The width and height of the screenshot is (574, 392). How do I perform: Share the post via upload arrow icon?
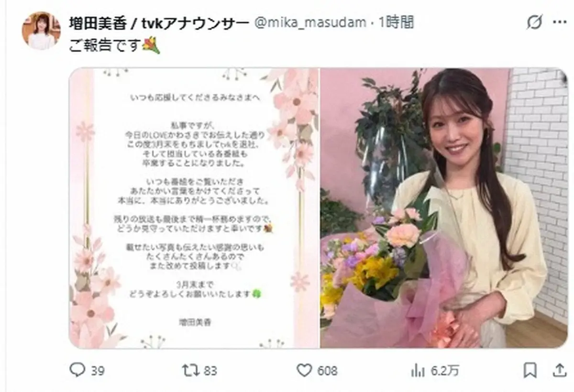click(x=558, y=370)
